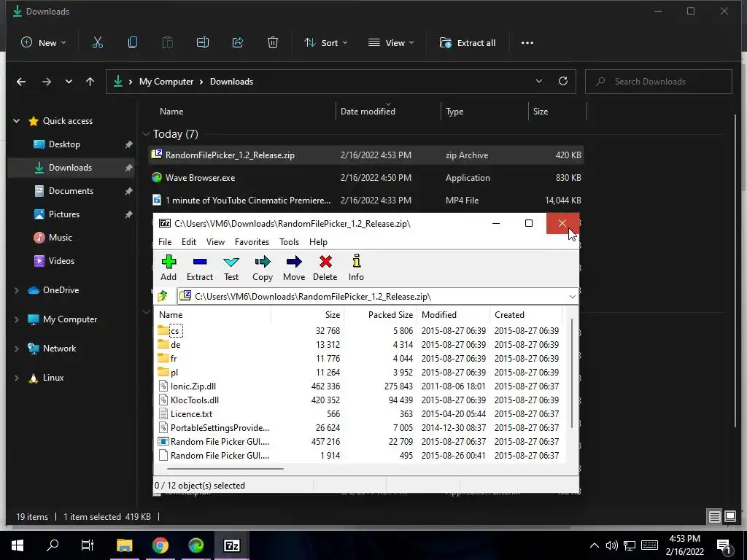Open the Sort dropdown in Explorer
This screenshot has width=747, height=560.
326,43
